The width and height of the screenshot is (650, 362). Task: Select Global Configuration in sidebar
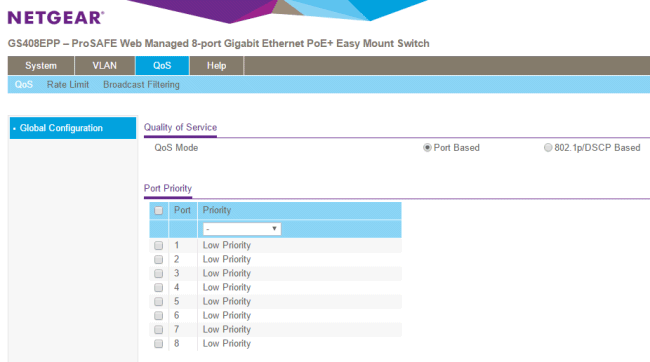pyautogui.click(x=73, y=128)
